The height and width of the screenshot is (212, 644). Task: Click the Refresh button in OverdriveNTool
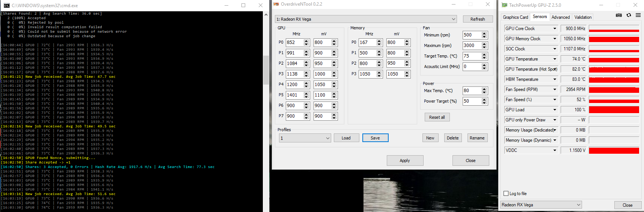point(478,19)
